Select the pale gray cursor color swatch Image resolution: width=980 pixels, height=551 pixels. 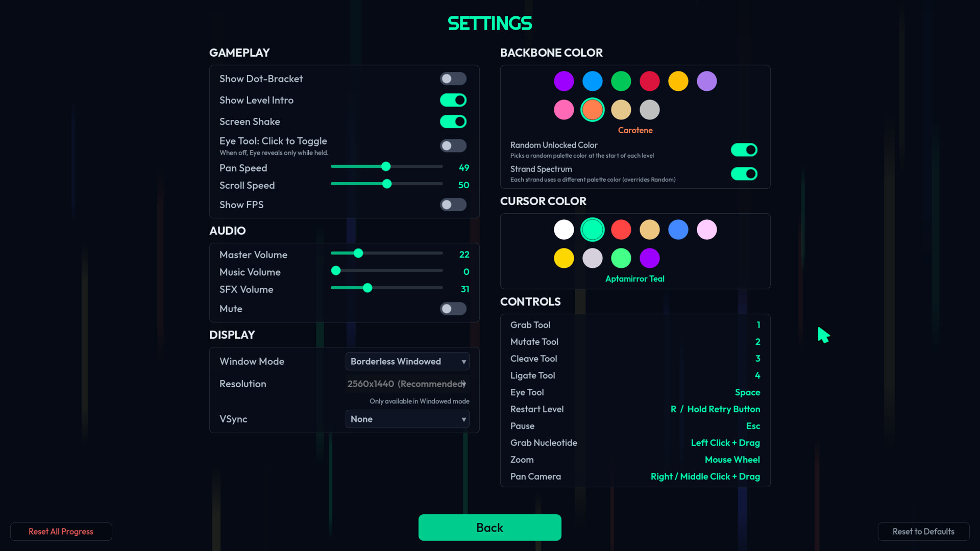[x=593, y=258]
